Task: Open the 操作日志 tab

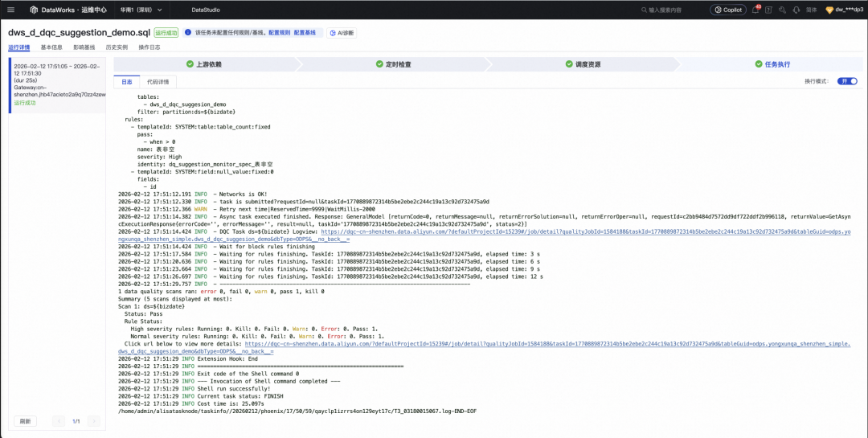Action: pos(149,47)
